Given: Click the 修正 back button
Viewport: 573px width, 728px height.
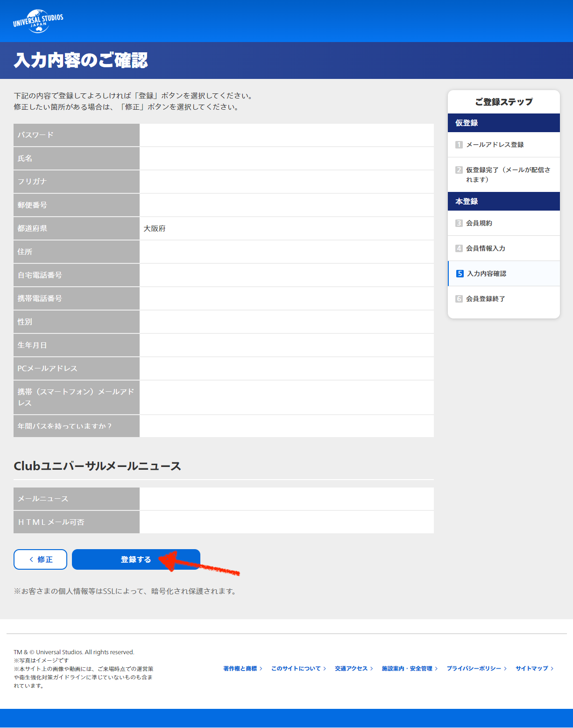Looking at the screenshot, I should 41,559.
